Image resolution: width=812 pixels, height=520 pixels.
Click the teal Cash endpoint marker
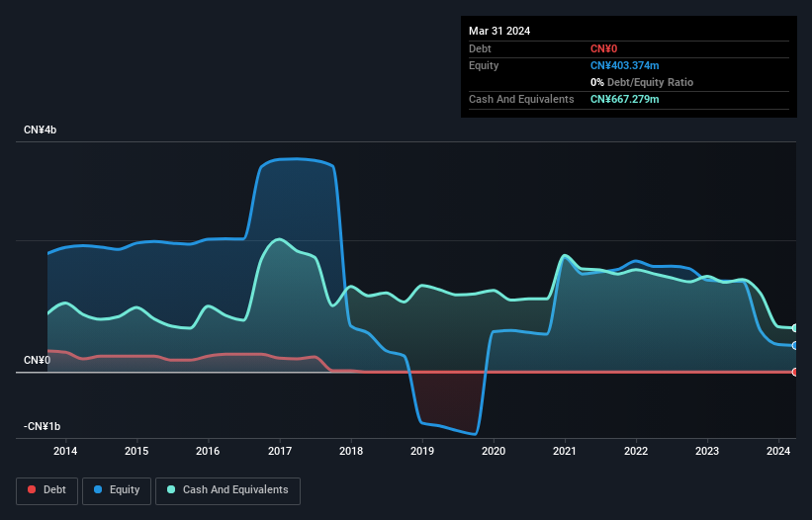click(x=795, y=328)
